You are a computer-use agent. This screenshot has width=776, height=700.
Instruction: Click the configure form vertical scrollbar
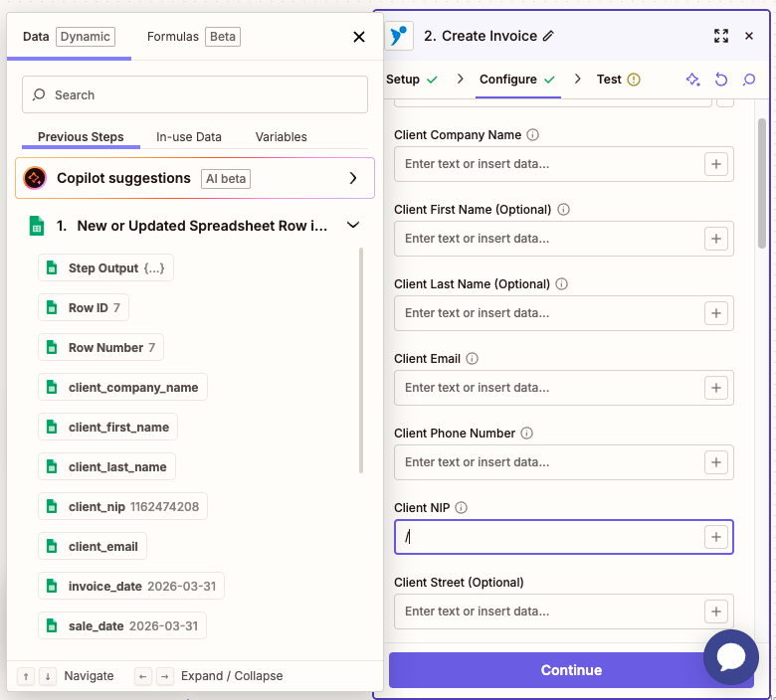point(762,183)
